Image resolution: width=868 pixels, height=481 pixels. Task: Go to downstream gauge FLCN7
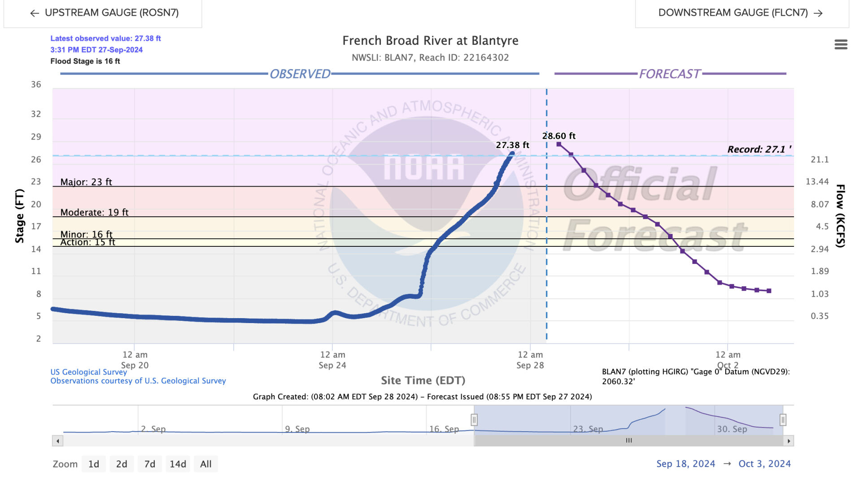pos(741,13)
